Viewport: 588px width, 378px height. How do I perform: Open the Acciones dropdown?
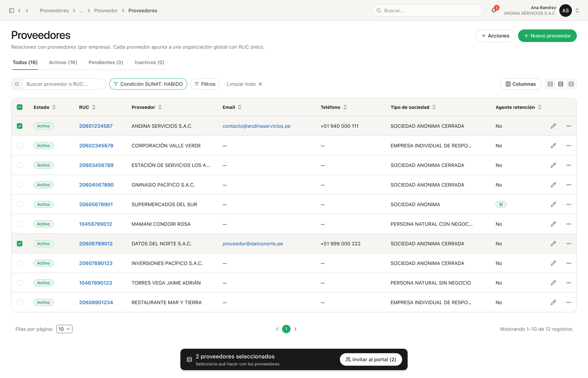[495, 36]
